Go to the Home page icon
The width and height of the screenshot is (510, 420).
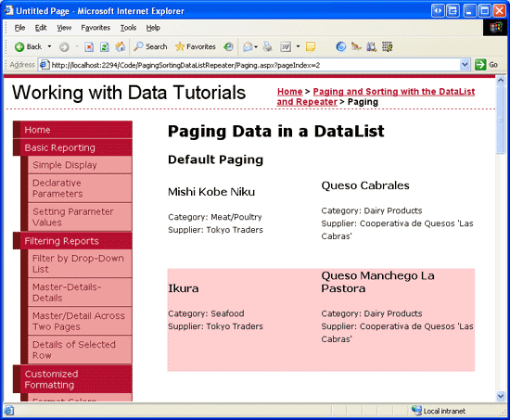coord(120,47)
